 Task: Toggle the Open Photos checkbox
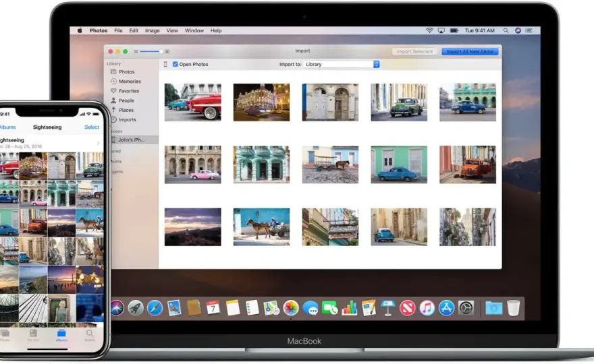(175, 64)
